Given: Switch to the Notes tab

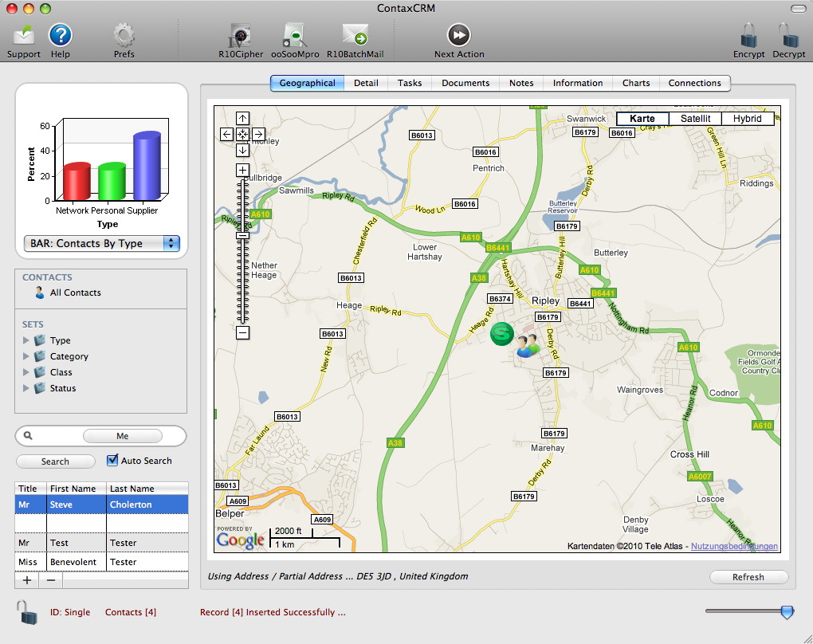Looking at the screenshot, I should [x=521, y=83].
